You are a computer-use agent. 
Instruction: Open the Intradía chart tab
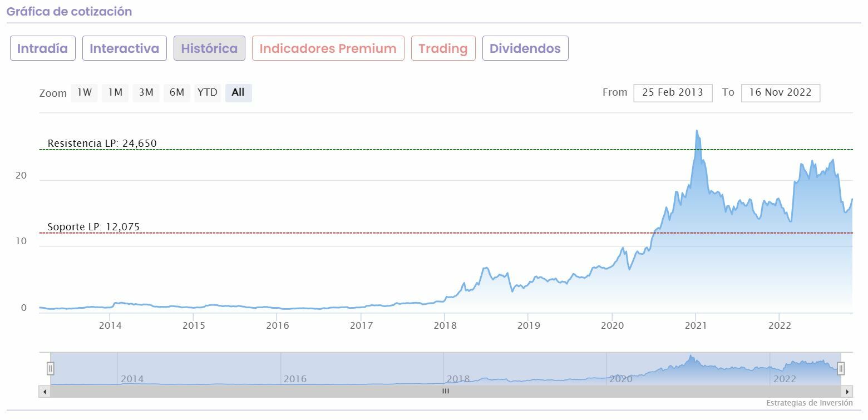[43, 48]
